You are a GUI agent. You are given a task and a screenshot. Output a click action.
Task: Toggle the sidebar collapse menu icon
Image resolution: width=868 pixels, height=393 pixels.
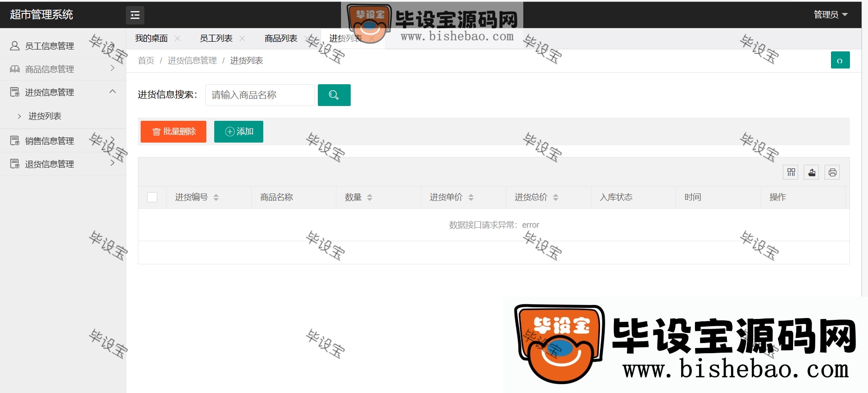pos(135,15)
